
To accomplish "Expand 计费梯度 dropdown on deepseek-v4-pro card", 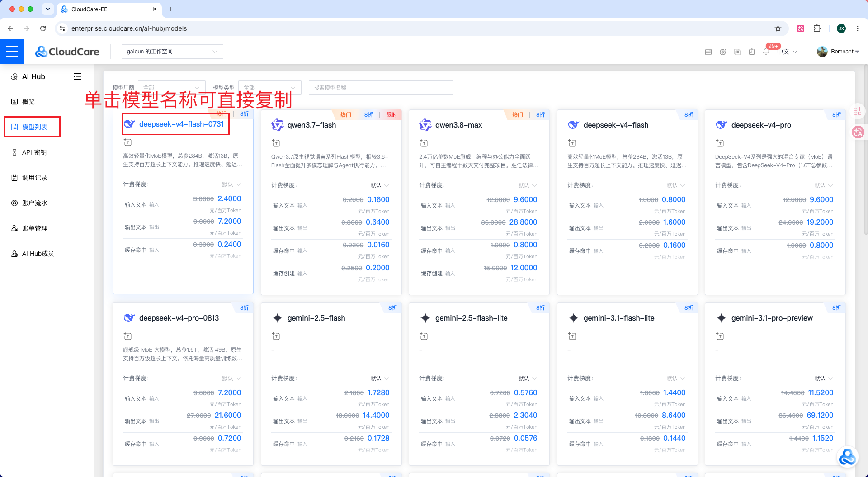I will coord(823,185).
